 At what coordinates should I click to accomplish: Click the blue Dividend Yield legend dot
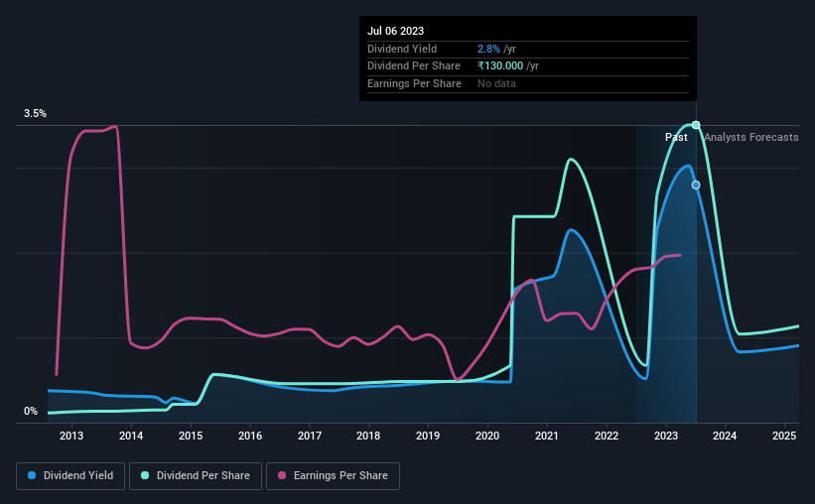click(x=32, y=475)
